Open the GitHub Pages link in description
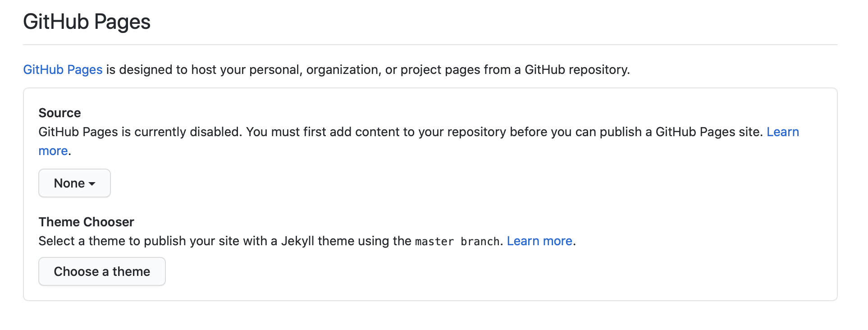The image size is (868, 330). tap(63, 69)
